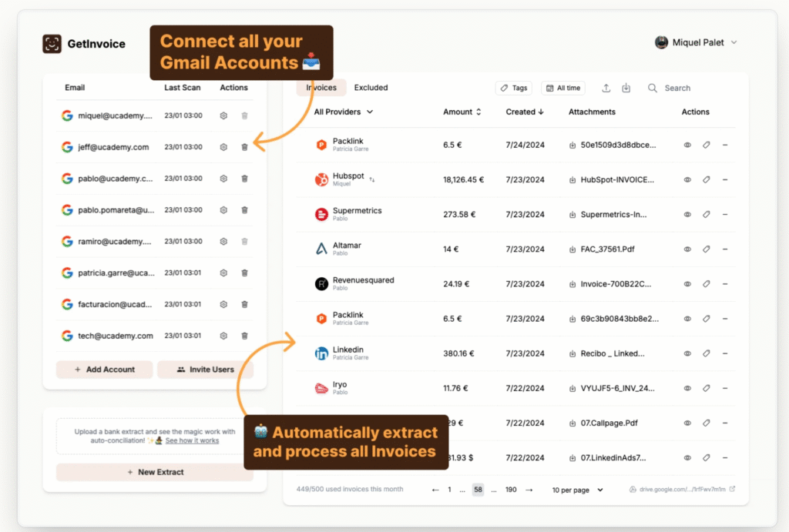This screenshot has height=532, width=789.
Task: Click the Add Account button
Action: click(x=105, y=370)
